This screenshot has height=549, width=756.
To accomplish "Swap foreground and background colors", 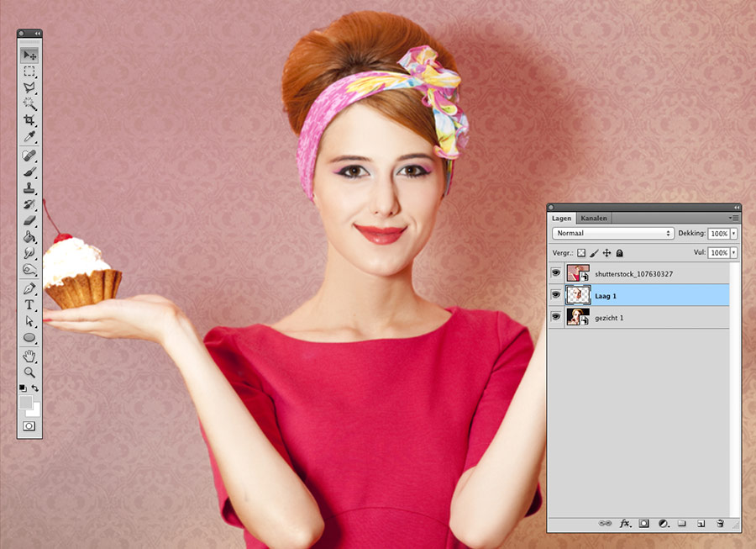I will (x=35, y=388).
